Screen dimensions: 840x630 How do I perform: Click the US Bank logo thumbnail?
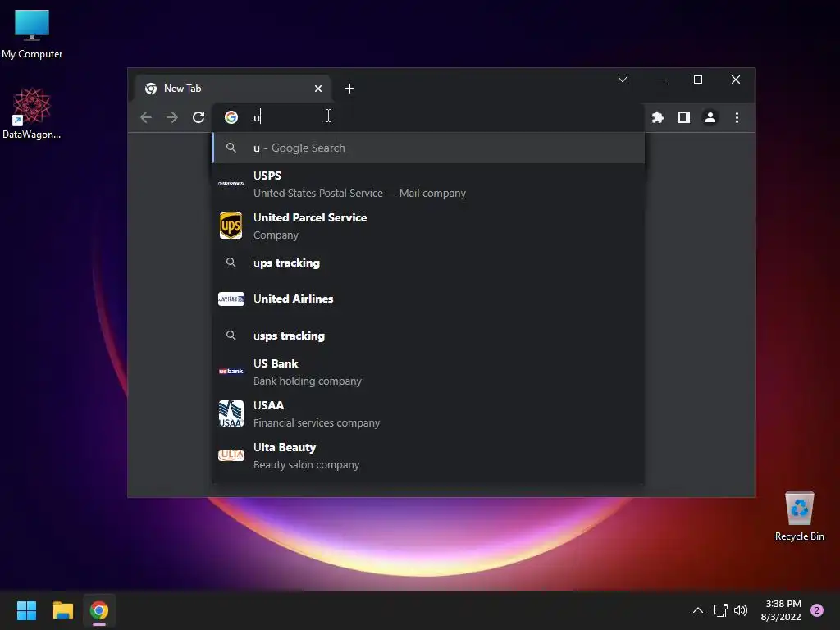tap(231, 372)
